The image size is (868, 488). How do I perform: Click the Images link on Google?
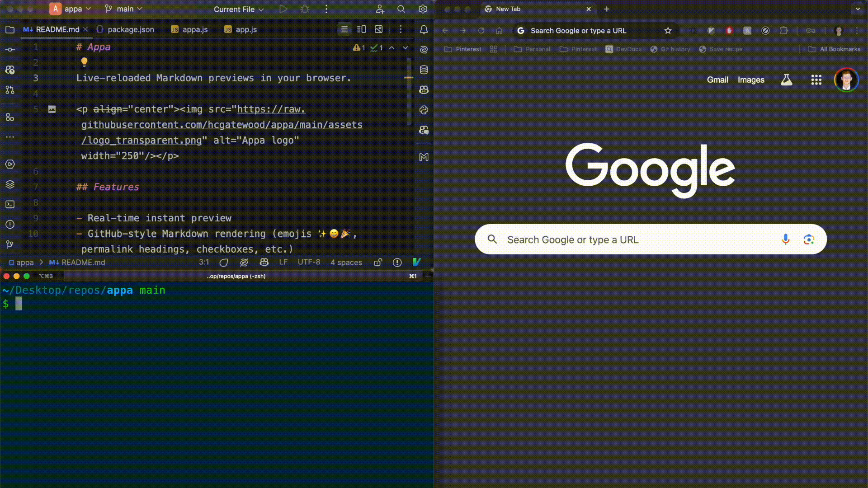coord(751,80)
